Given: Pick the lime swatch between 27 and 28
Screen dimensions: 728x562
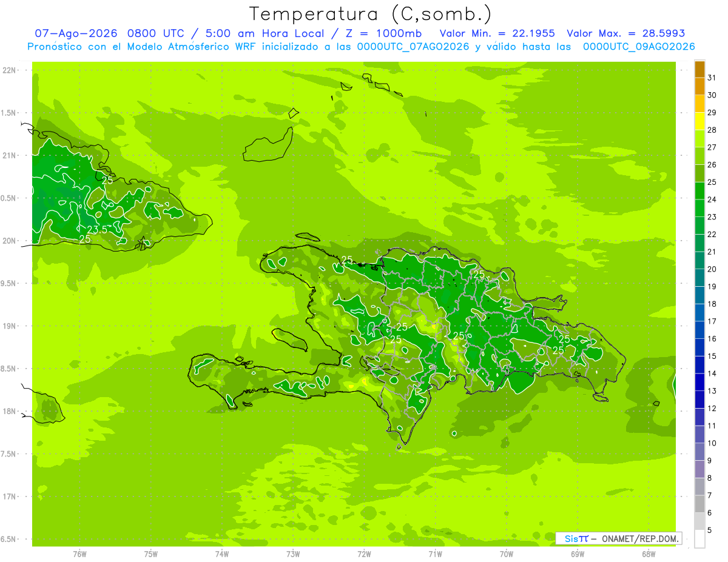Looking at the screenshot, I should click(x=699, y=139).
